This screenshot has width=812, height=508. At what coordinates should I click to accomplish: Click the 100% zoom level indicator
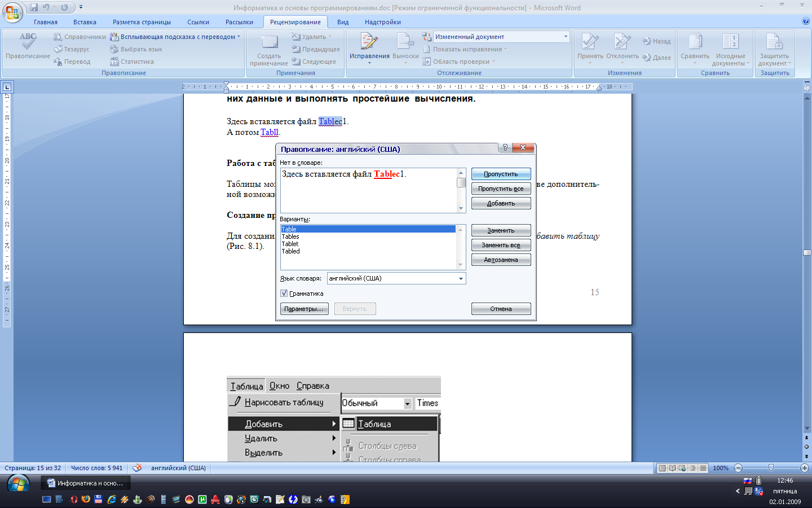[721, 468]
